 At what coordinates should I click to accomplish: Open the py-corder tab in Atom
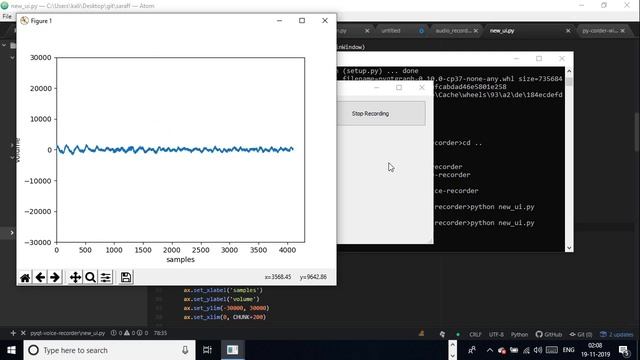click(600, 31)
